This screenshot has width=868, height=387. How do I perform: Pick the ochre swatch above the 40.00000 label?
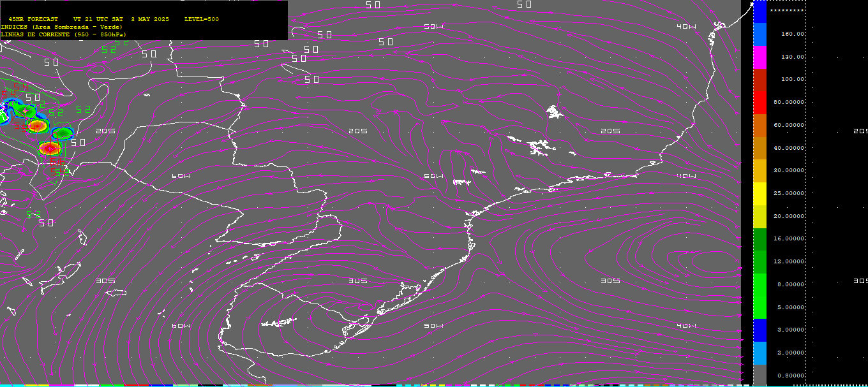(759, 149)
